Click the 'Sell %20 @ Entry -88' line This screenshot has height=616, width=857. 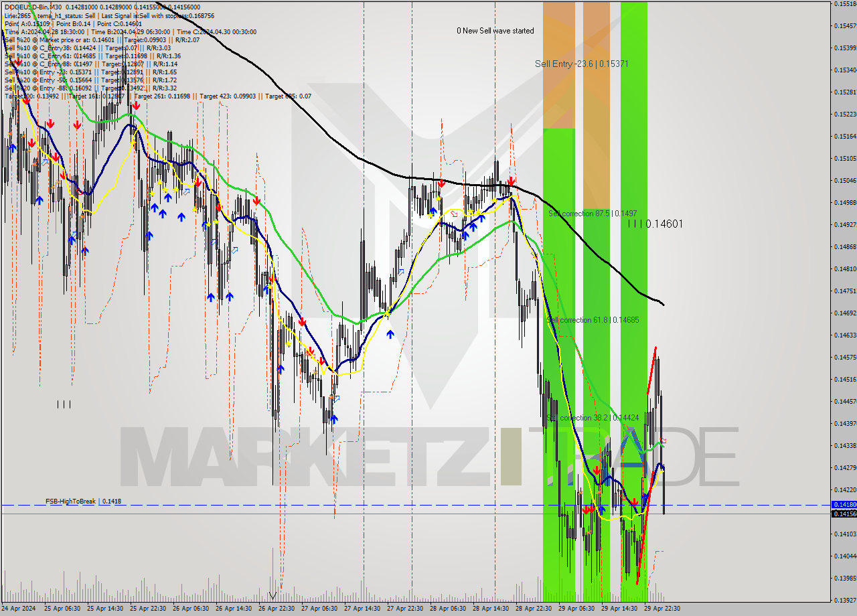[x=90, y=88]
